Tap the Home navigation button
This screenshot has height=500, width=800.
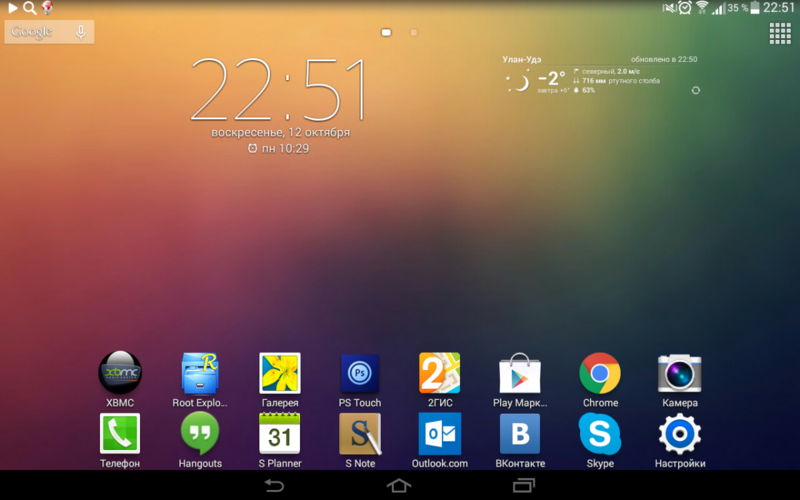pos(399,485)
